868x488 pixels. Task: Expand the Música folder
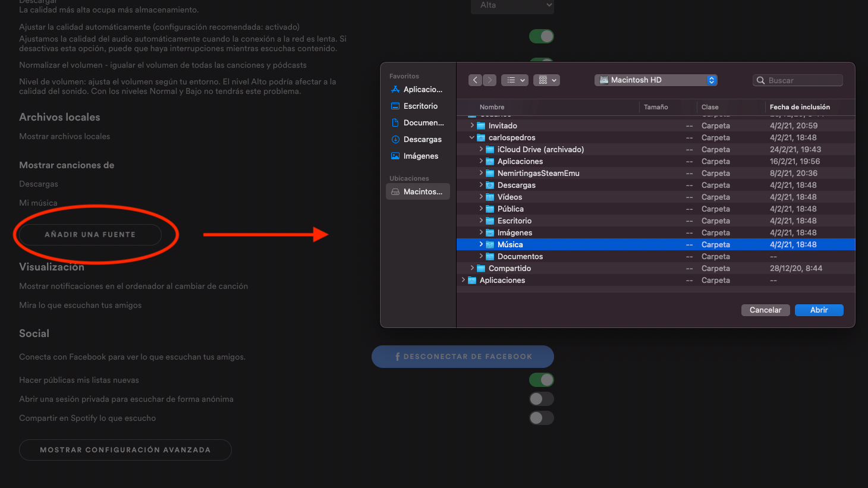coord(481,244)
